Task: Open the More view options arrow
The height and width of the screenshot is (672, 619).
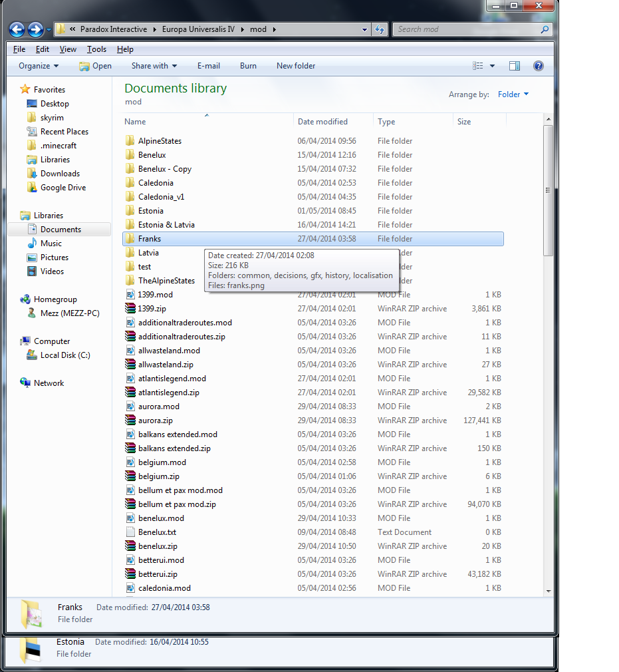Action: (492, 66)
